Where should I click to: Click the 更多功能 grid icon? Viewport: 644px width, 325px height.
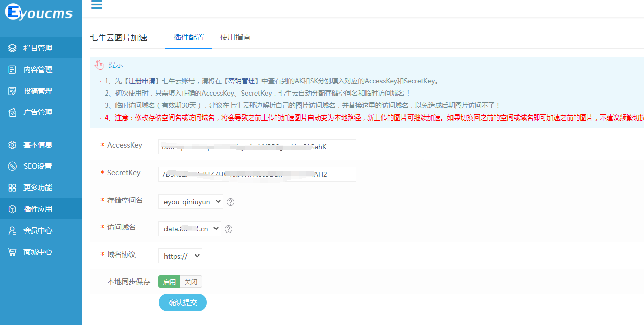[12, 188]
